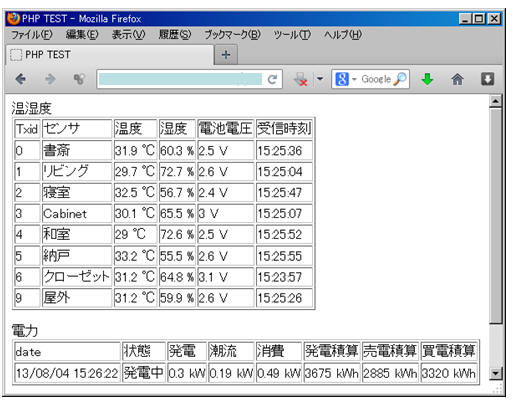Go to the Home page icon
This screenshot has width=514, height=407.
pyautogui.click(x=457, y=79)
